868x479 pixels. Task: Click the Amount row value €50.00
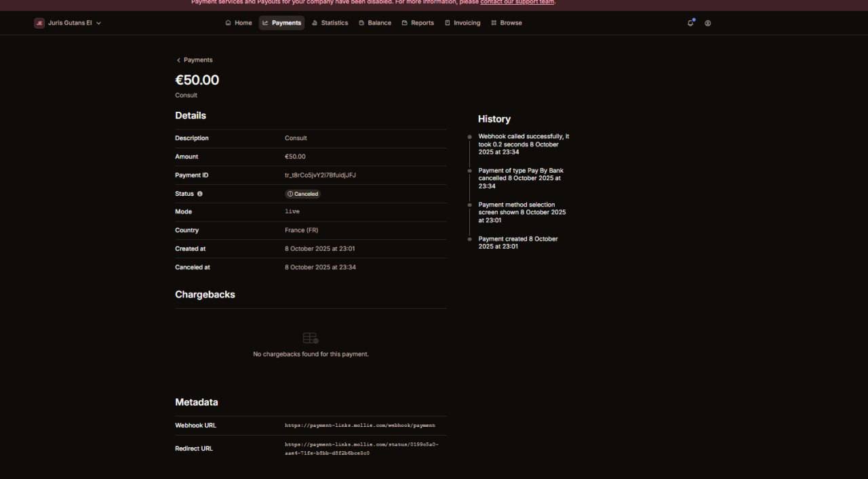(x=295, y=157)
